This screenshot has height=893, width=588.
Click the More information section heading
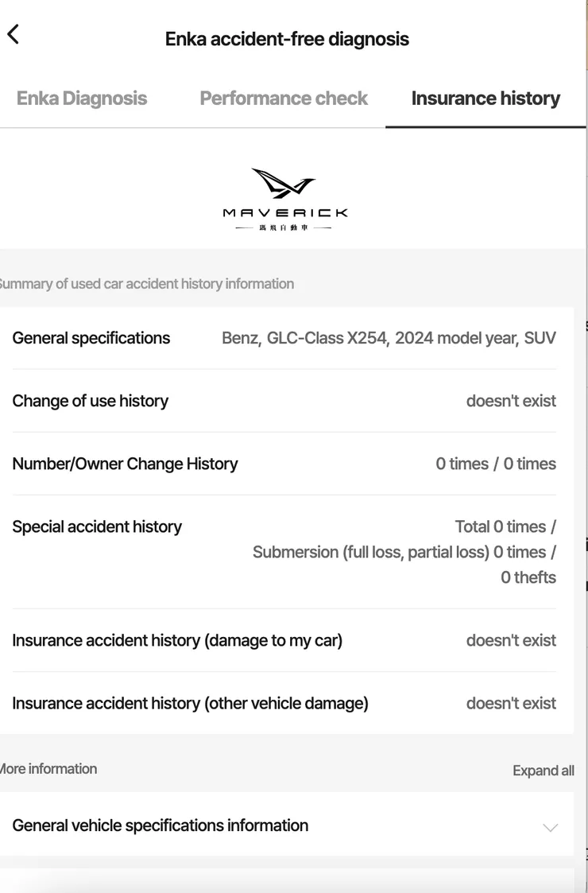click(x=49, y=769)
